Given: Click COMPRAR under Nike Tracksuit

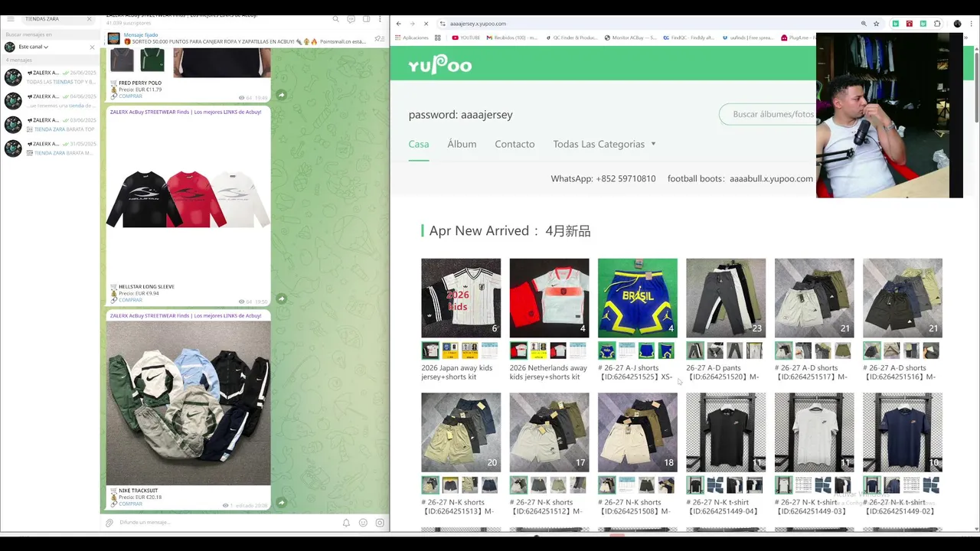Looking at the screenshot, I should point(130,504).
